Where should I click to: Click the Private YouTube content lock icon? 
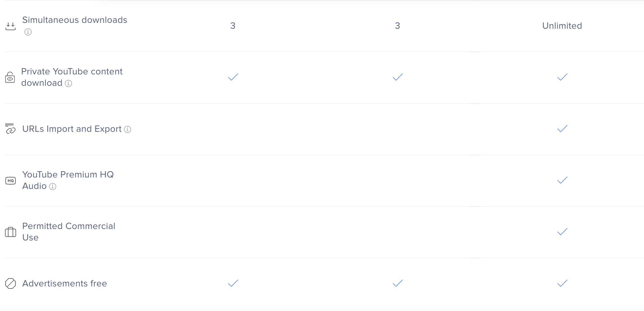(10, 77)
